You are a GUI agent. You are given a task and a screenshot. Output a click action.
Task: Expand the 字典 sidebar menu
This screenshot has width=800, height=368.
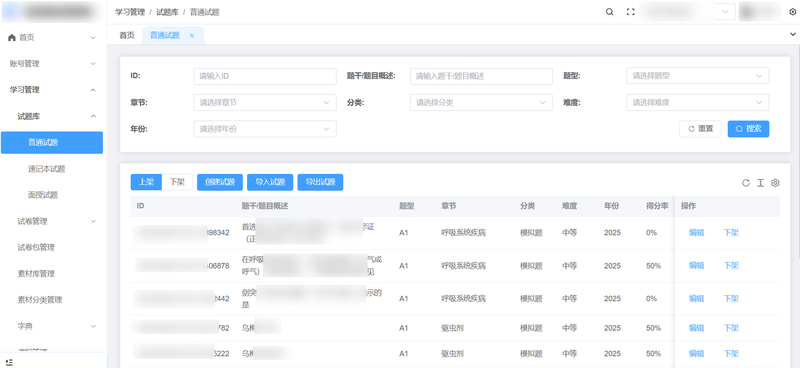click(x=93, y=326)
